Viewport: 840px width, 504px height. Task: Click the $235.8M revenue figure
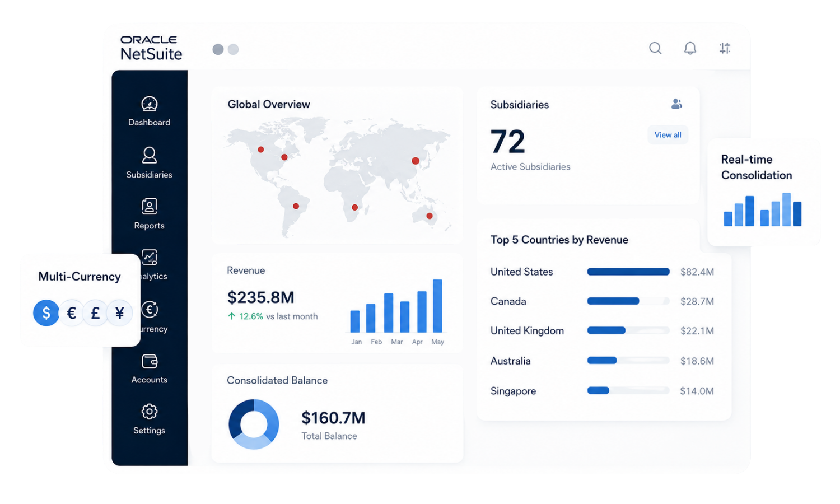click(260, 297)
